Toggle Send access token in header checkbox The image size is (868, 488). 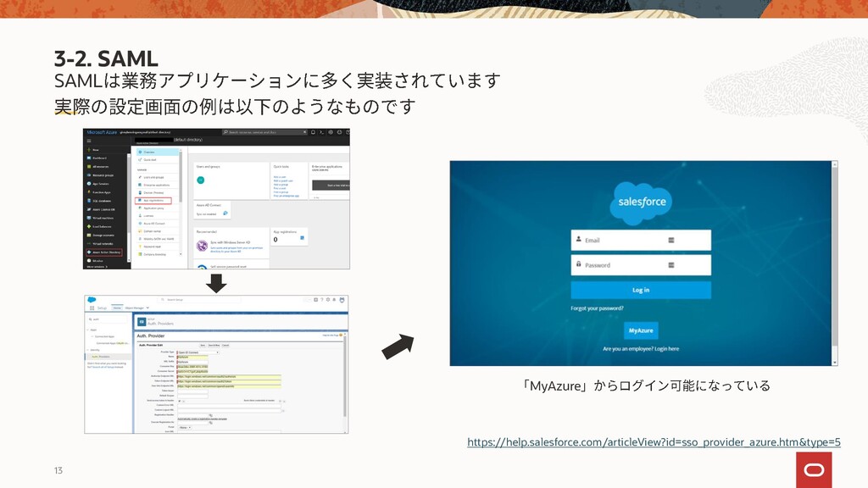[x=180, y=401]
